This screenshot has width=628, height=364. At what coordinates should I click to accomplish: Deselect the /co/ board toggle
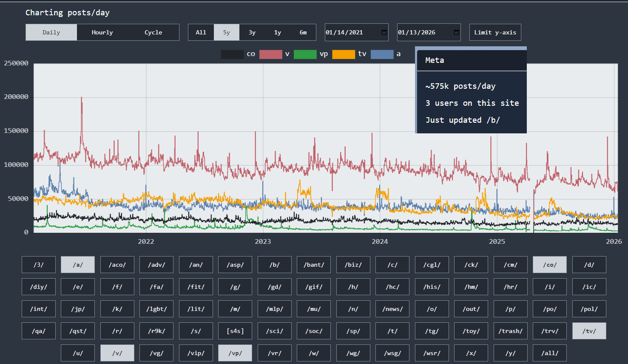coord(550,265)
